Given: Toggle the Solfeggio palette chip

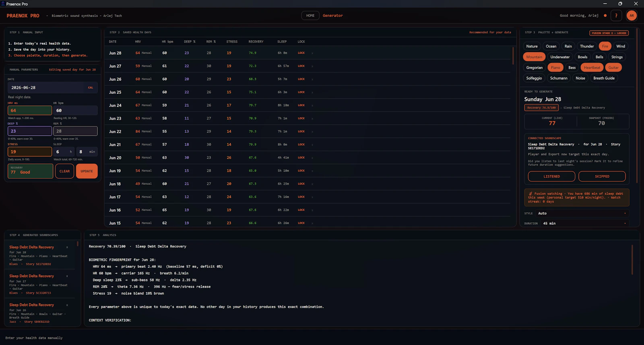Looking at the screenshot, I should 534,79.
